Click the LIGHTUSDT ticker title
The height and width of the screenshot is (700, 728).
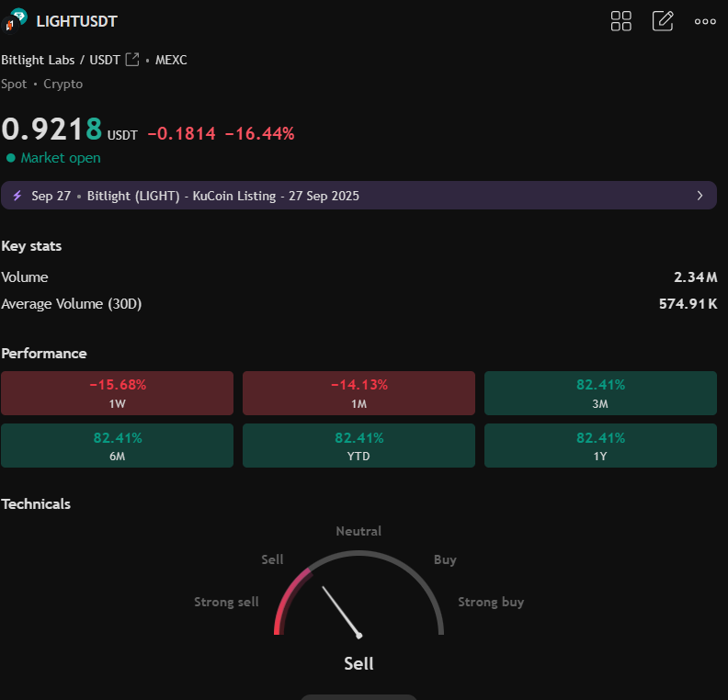tap(76, 21)
